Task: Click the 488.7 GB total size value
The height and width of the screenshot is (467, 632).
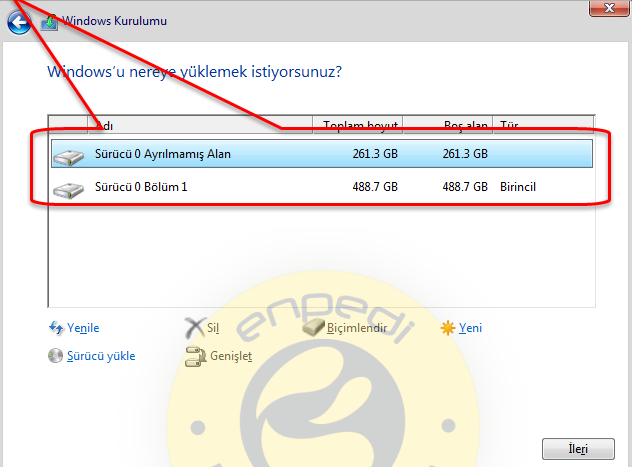Action: pyautogui.click(x=375, y=187)
